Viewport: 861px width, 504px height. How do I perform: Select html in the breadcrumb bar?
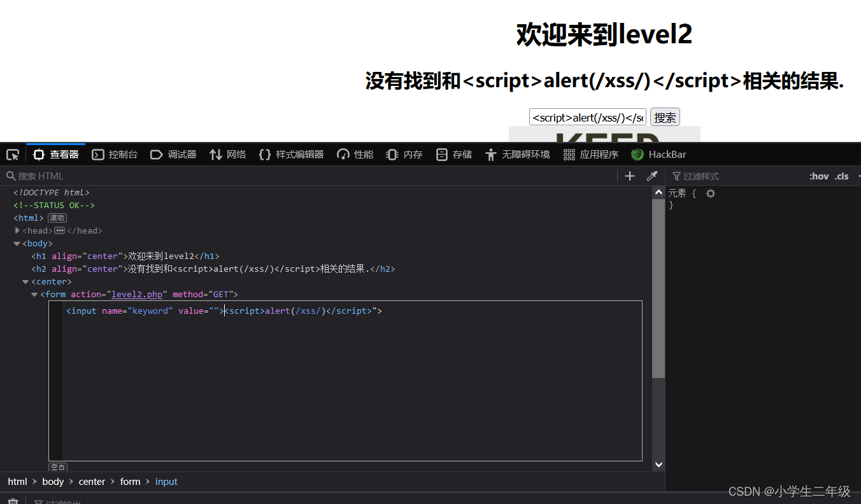click(18, 482)
